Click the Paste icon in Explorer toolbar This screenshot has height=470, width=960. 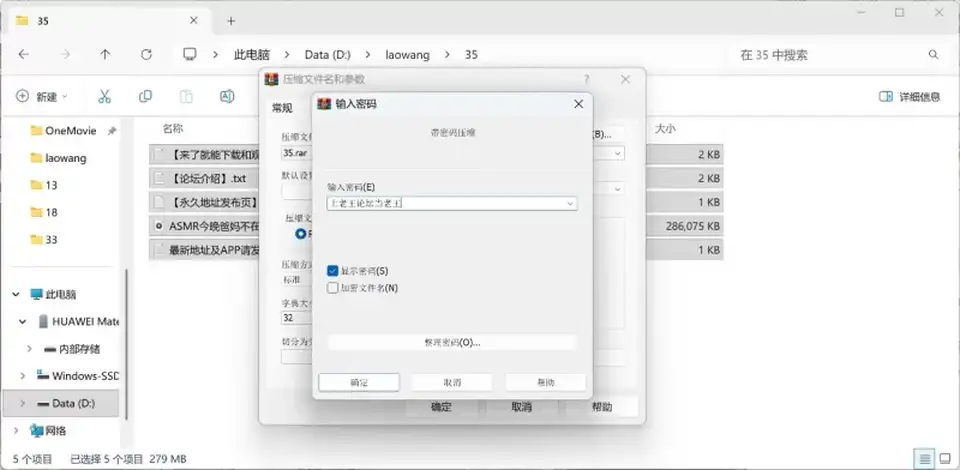pyautogui.click(x=186, y=96)
